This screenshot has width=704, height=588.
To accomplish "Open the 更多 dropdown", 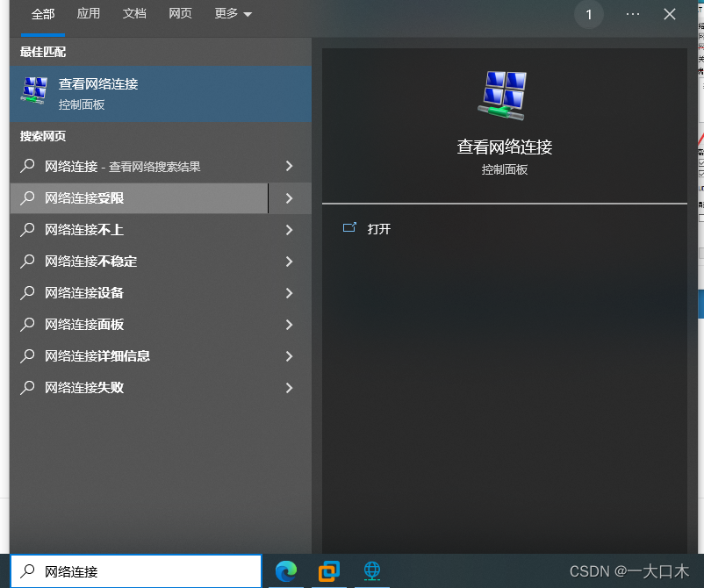I will pyautogui.click(x=233, y=14).
